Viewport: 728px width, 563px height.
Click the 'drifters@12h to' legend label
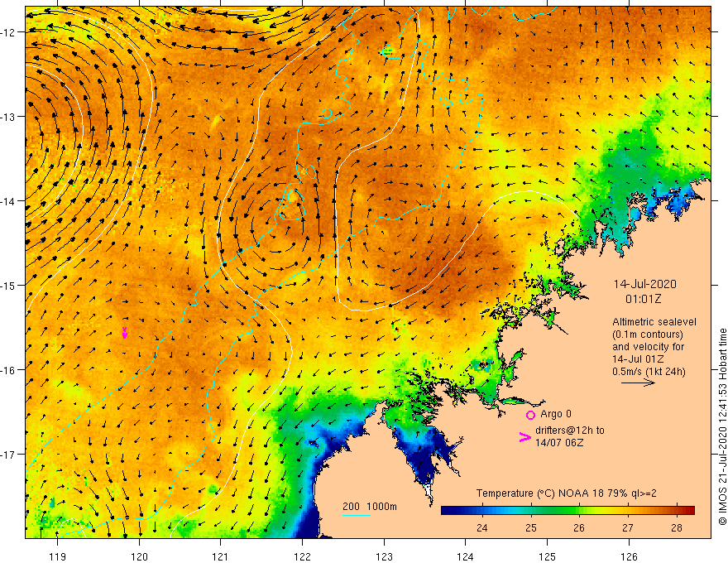570,431
